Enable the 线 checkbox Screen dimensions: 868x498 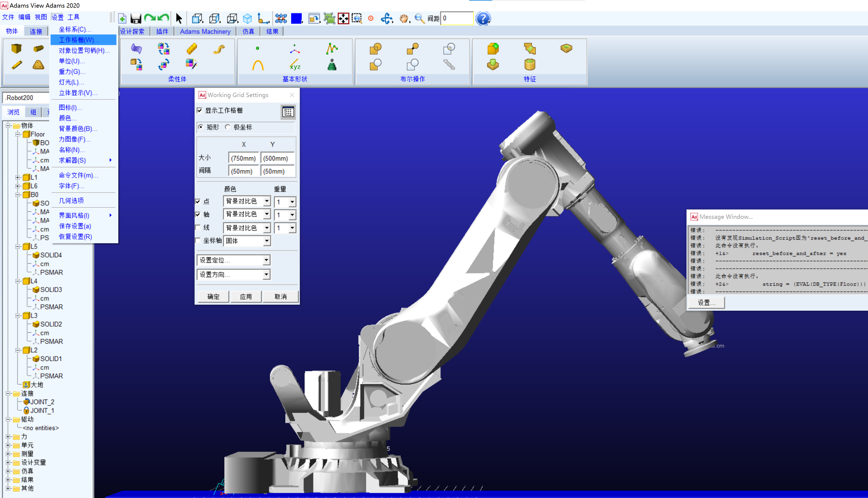[x=198, y=227]
